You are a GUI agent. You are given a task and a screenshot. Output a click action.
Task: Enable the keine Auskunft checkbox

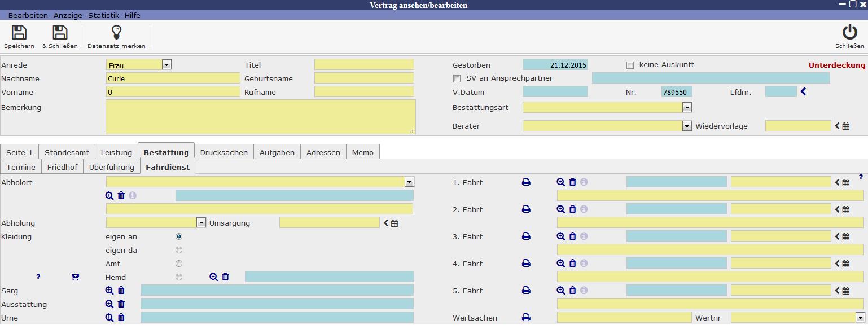630,65
